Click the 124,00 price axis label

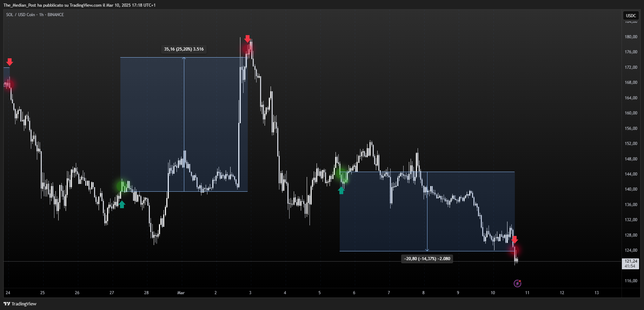click(631, 250)
